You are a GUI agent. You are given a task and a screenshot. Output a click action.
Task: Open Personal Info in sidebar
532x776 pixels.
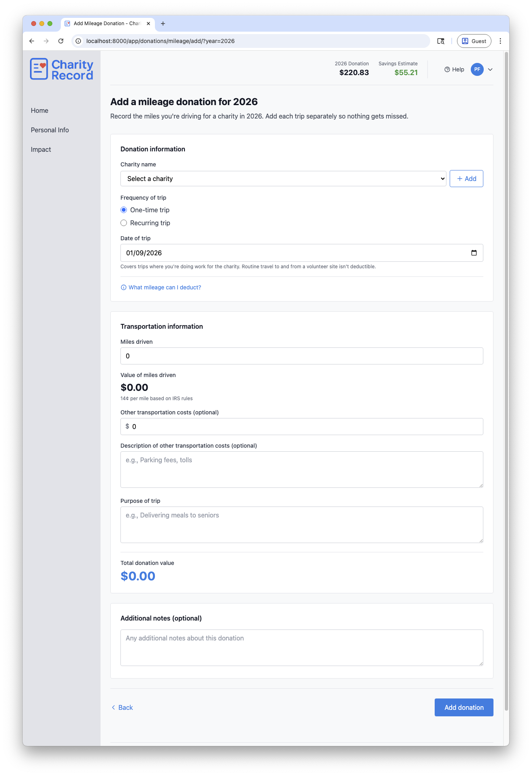(x=50, y=130)
